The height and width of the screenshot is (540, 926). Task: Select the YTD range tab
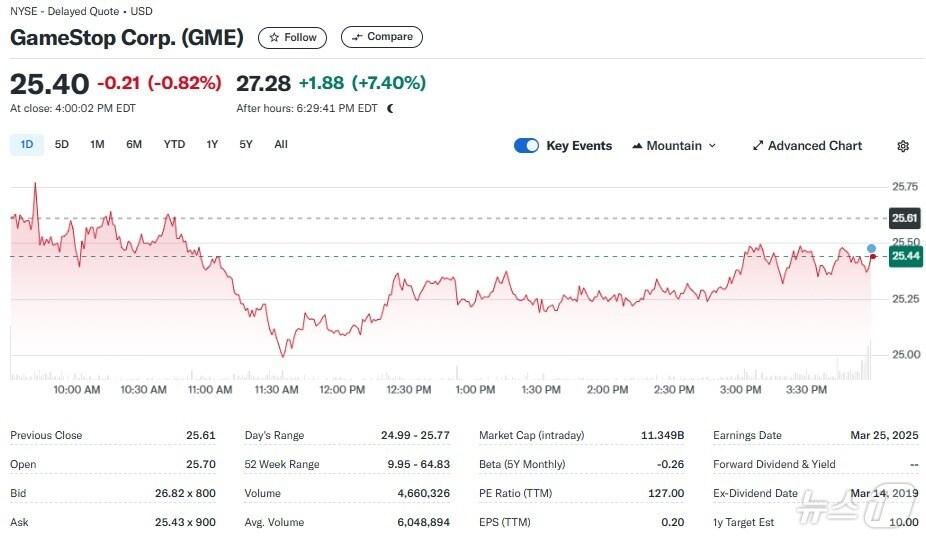tap(174, 144)
